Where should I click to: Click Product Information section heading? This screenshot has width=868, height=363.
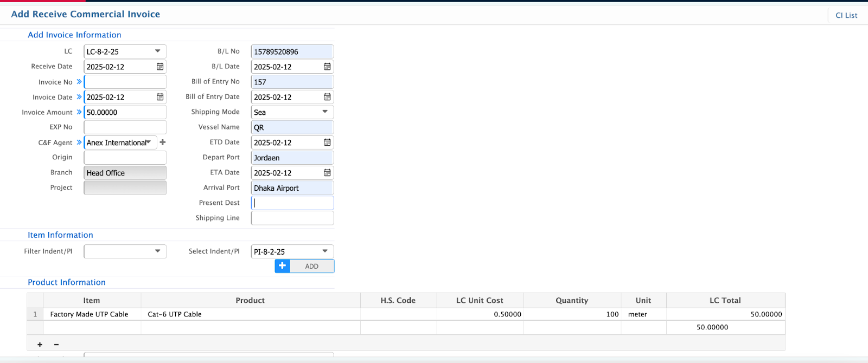(67, 282)
